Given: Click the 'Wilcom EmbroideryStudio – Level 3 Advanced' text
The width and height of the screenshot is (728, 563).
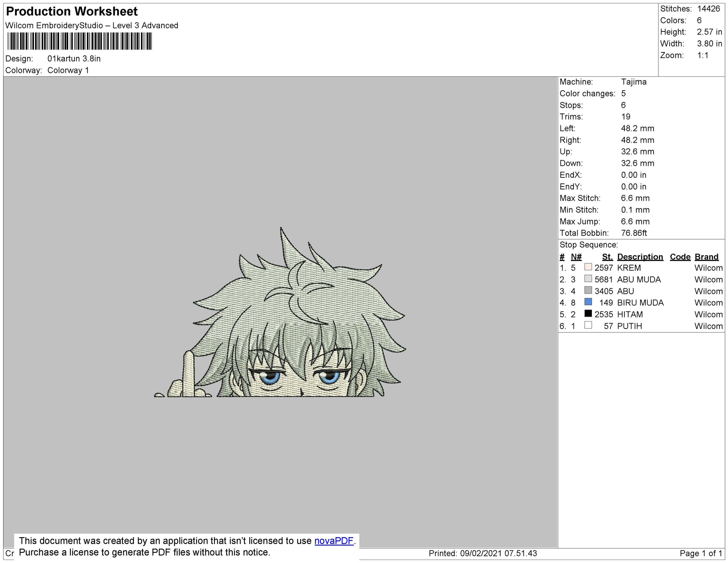Looking at the screenshot, I should click(x=92, y=25).
